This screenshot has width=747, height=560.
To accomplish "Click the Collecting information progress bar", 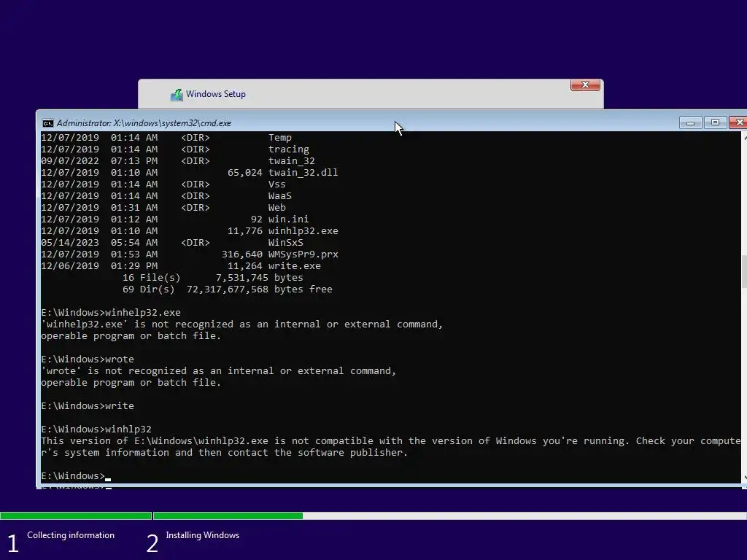I will (76, 516).
